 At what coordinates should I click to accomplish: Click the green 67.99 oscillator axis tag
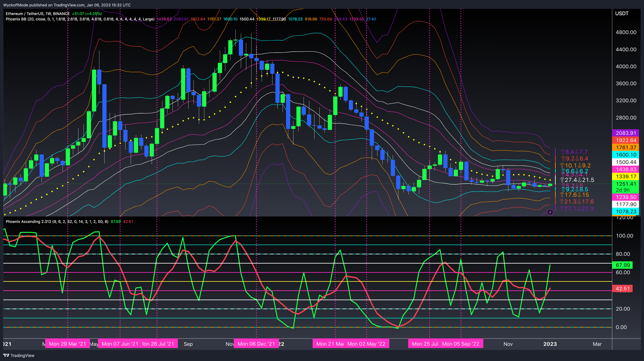coord(622,265)
